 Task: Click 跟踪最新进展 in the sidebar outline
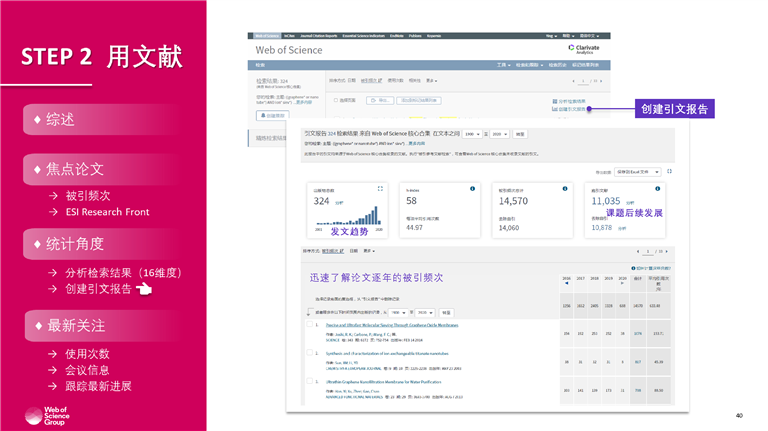click(x=98, y=386)
